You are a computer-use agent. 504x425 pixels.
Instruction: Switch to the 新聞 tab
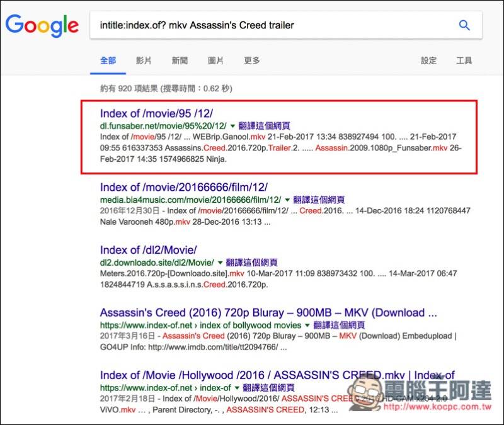click(x=180, y=60)
